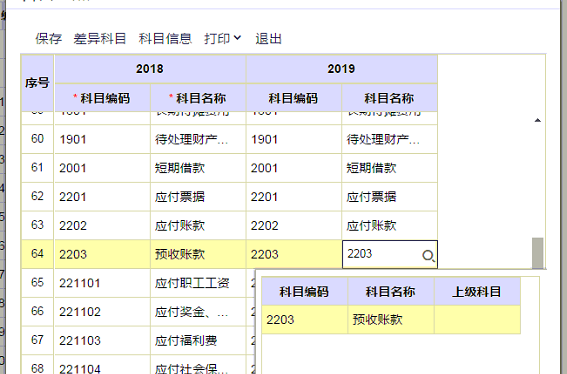Click 2019 待处理财产... name cell
The width and height of the screenshot is (567, 374).
(389, 139)
